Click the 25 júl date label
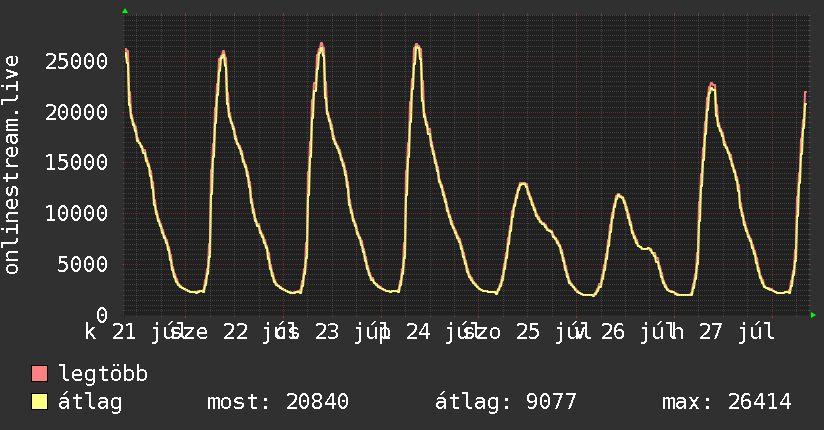 pos(553,332)
